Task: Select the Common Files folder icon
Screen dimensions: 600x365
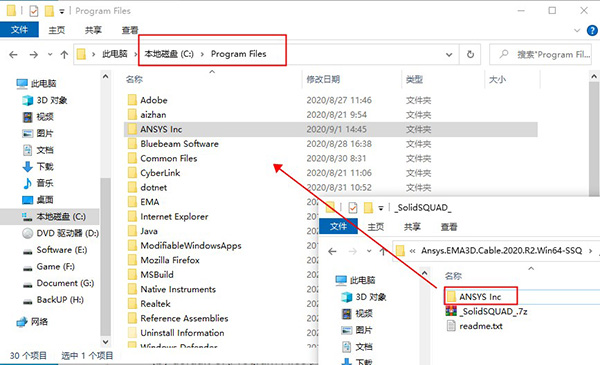Action: [x=132, y=158]
